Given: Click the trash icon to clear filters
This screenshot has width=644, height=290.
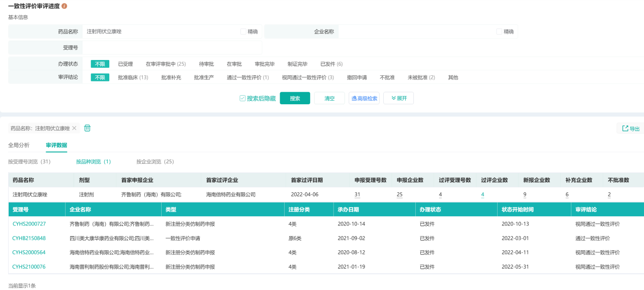Looking at the screenshot, I should pyautogui.click(x=87, y=128).
